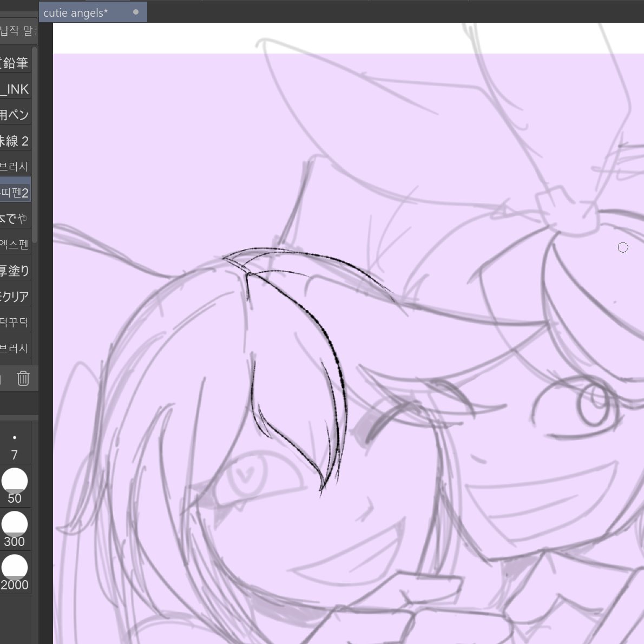
Task: Delete the selected sub tool with trash icon
Action: (x=23, y=378)
